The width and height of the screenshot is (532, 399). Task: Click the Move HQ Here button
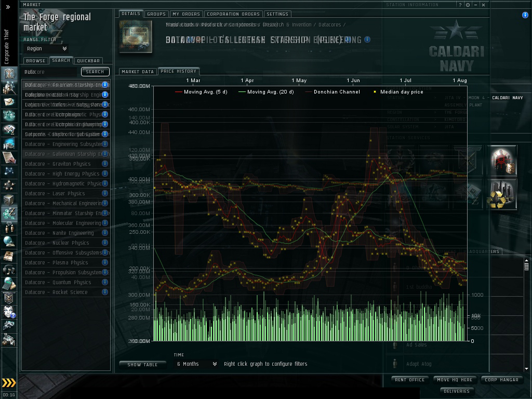tap(455, 380)
